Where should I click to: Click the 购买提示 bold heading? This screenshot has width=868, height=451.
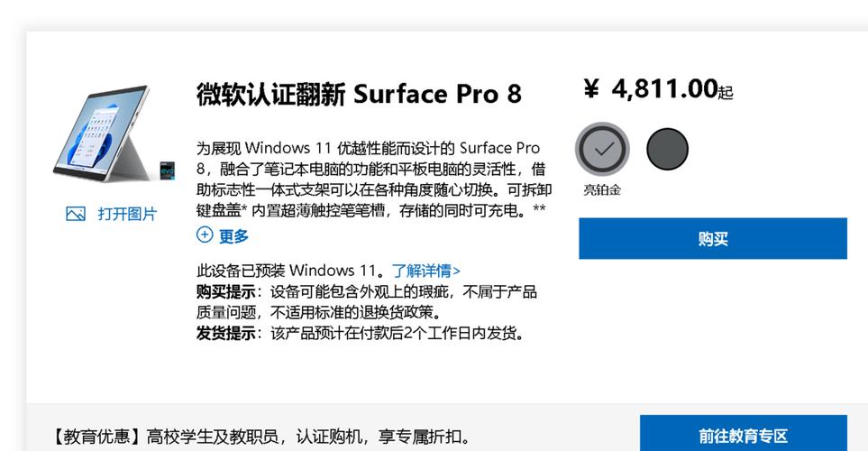[x=226, y=292]
